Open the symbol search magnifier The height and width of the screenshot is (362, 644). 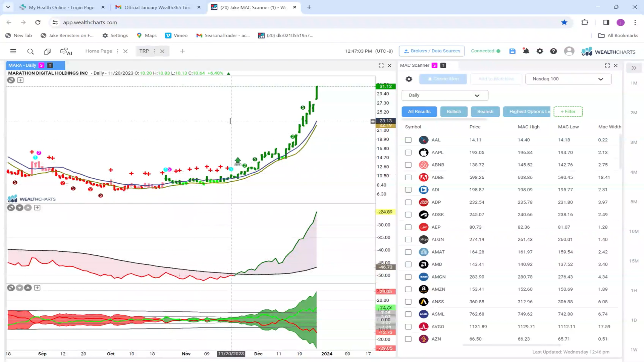[30, 51]
